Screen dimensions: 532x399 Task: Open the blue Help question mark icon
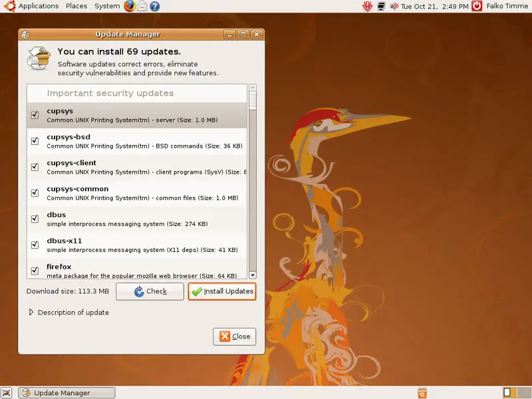155,6
